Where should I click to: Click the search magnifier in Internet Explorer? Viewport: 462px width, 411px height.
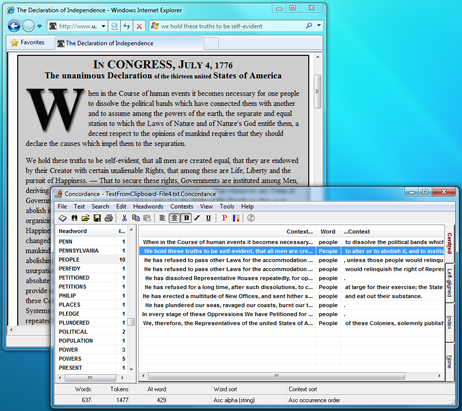(x=309, y=26)
